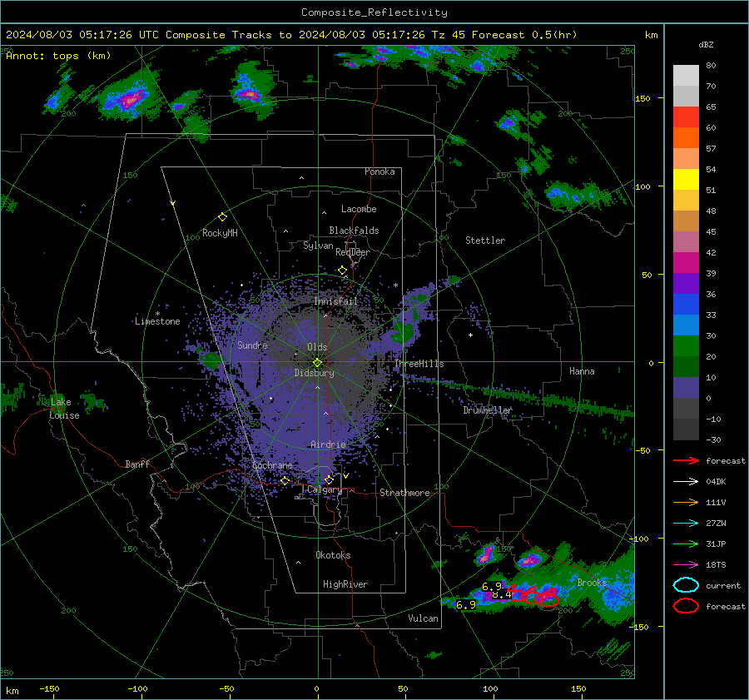Click the white 04DK arrow legend icon
The width and height of the screenshot is (749, 700).
[x=686, y=482]
